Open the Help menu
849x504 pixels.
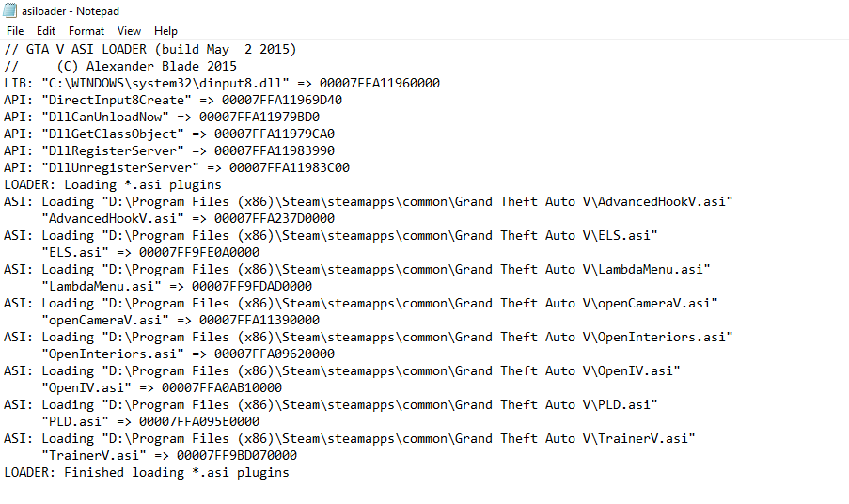click(165, 31)
